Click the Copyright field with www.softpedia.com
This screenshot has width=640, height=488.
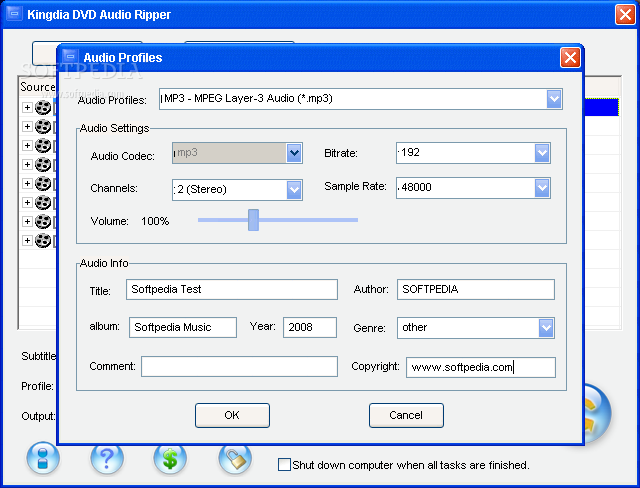pyautogui.click(x=481, y=367)
